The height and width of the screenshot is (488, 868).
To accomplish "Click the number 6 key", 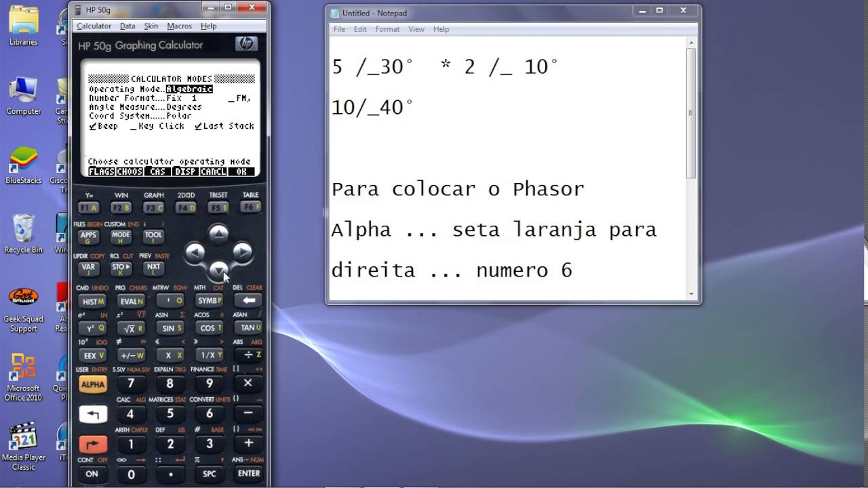I will (x=209, y=413).
